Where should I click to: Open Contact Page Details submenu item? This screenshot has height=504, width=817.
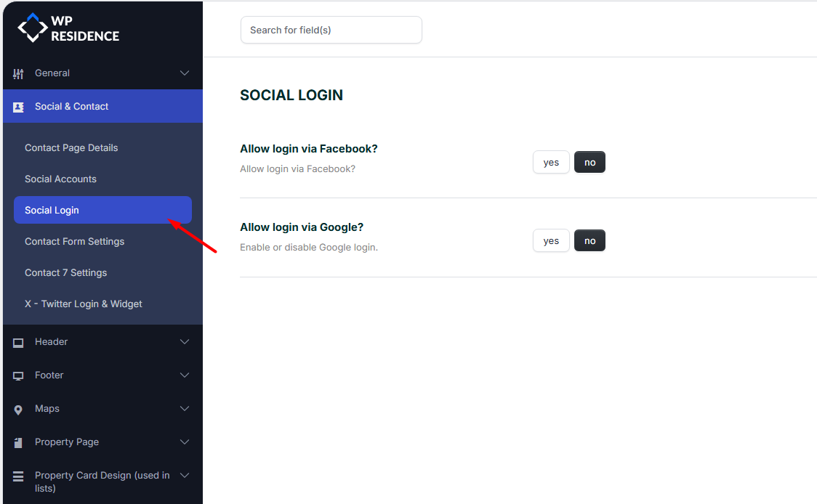click(71, 147)
